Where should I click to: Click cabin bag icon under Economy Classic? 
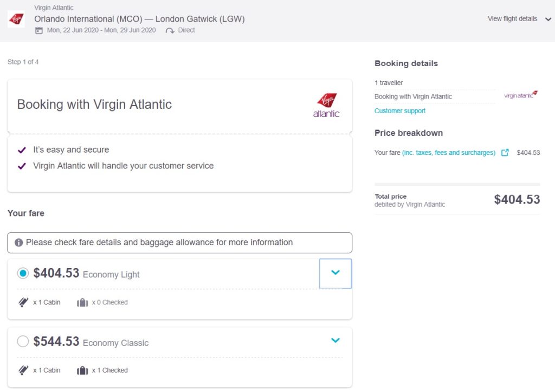[23, 370]
